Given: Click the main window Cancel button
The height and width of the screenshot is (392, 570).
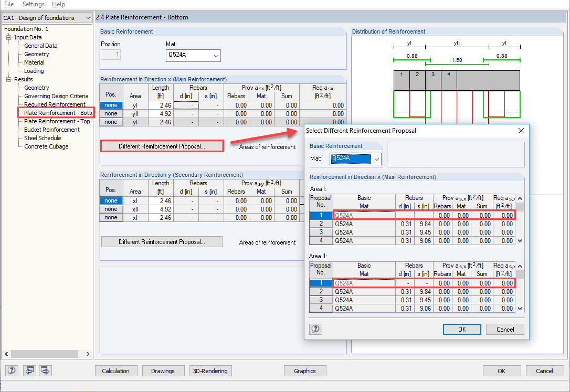Looking at the screenshot, I should click(544, 370).
